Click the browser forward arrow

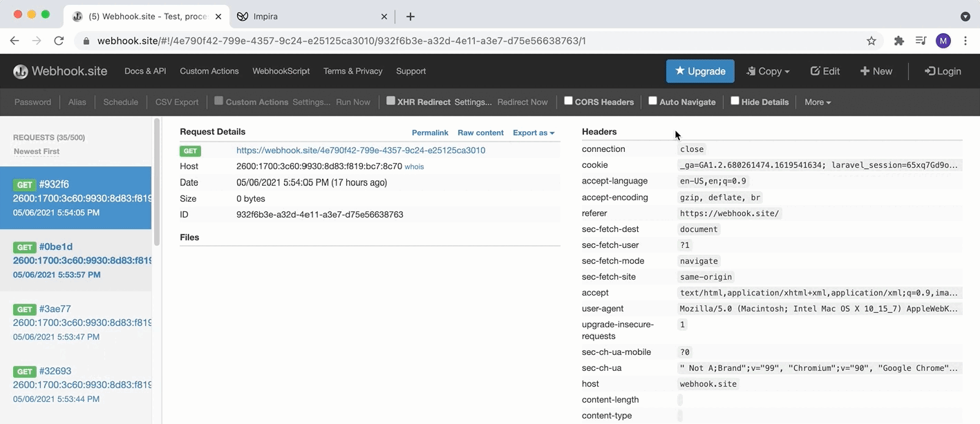pyautogui.click(x=37, y=41)
